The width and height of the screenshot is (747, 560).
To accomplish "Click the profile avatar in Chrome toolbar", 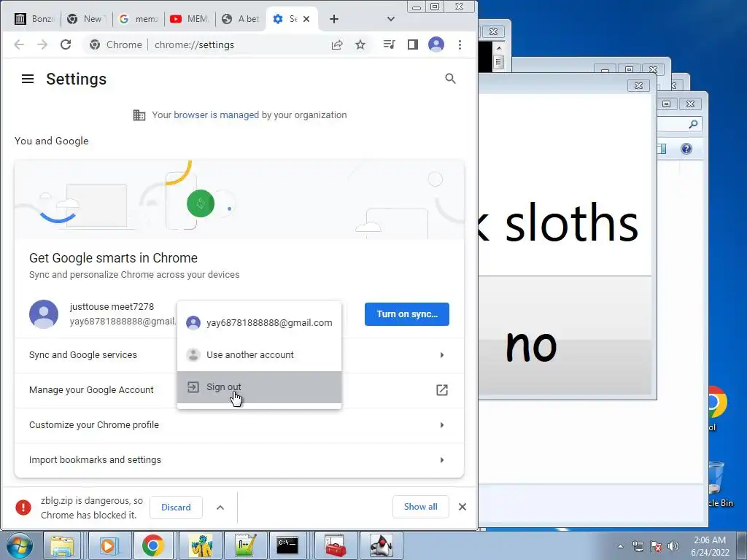I will click(x=436, y=44).
